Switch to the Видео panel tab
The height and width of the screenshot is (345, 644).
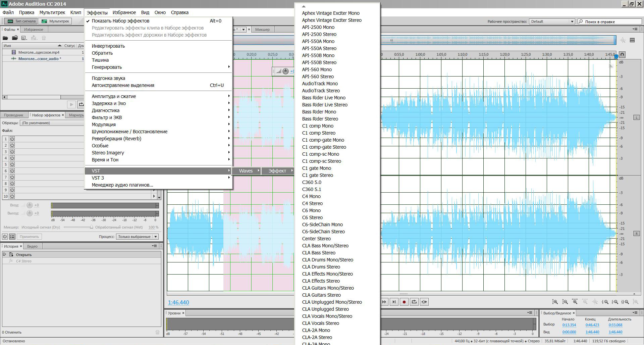[x=32, y=246]
